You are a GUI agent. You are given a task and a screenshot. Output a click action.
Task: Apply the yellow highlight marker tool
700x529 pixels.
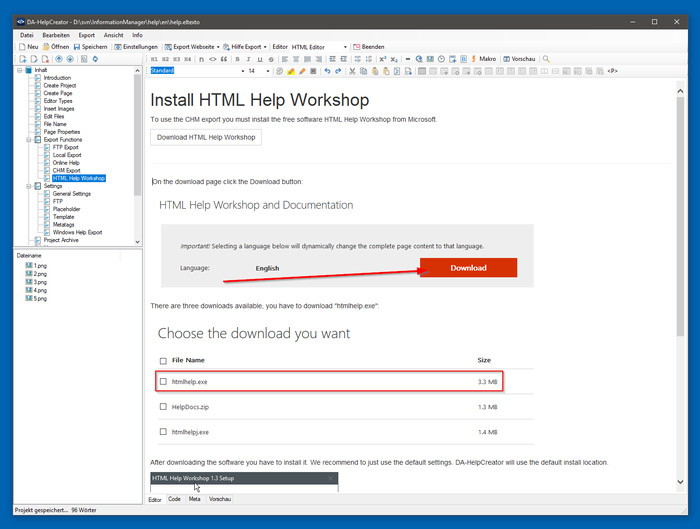[x=291, y=71]
